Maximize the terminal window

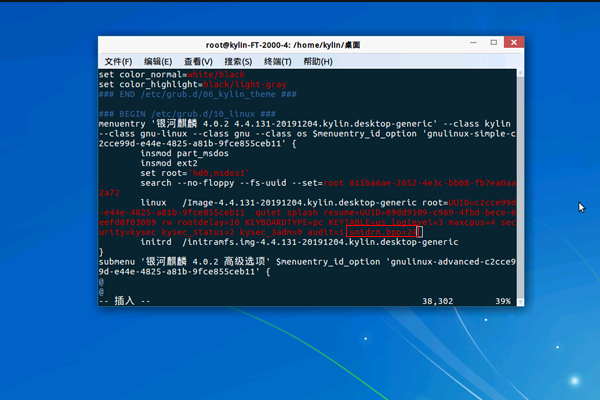click(x=496, y=45)
